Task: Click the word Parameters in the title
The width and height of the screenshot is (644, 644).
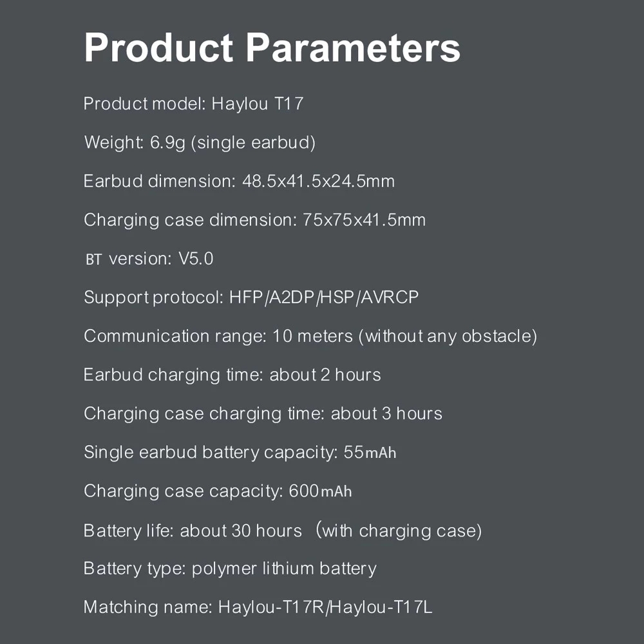Action: coord(353,48)
